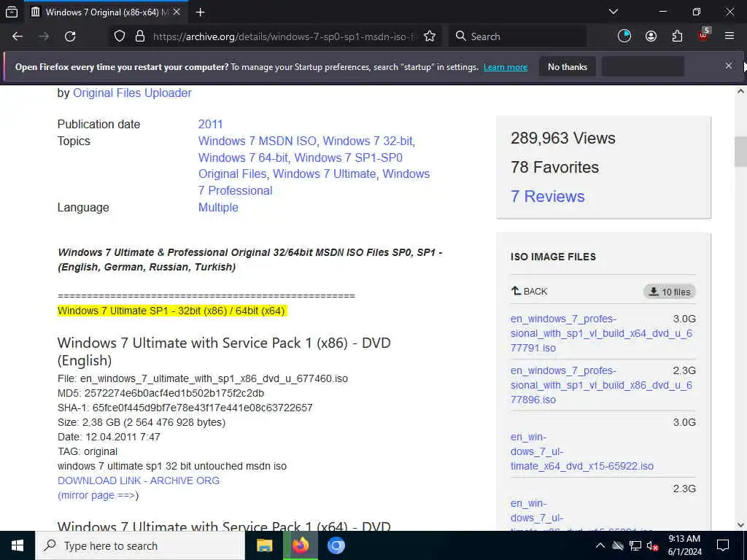The height and width of the screenshot is (560, 747).
Task: Open the Firefox account profile icon
Action: pyautogui.click(x=651, y=36)
